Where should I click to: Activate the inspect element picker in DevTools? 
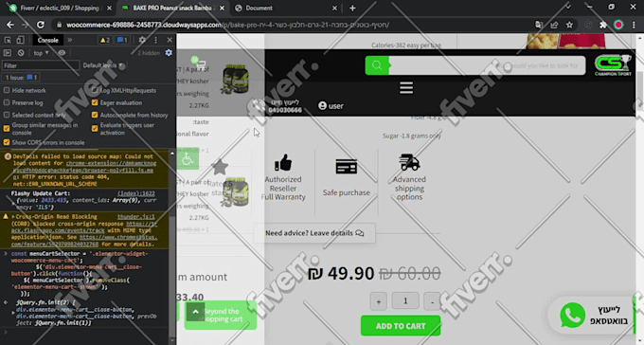[8, 40]
